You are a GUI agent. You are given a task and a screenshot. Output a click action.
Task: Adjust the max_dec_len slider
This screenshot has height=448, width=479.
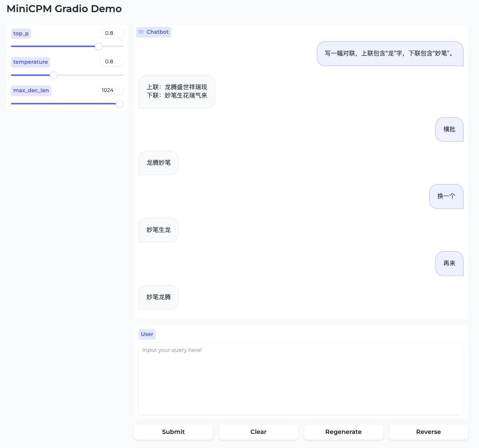coord(67,104)
